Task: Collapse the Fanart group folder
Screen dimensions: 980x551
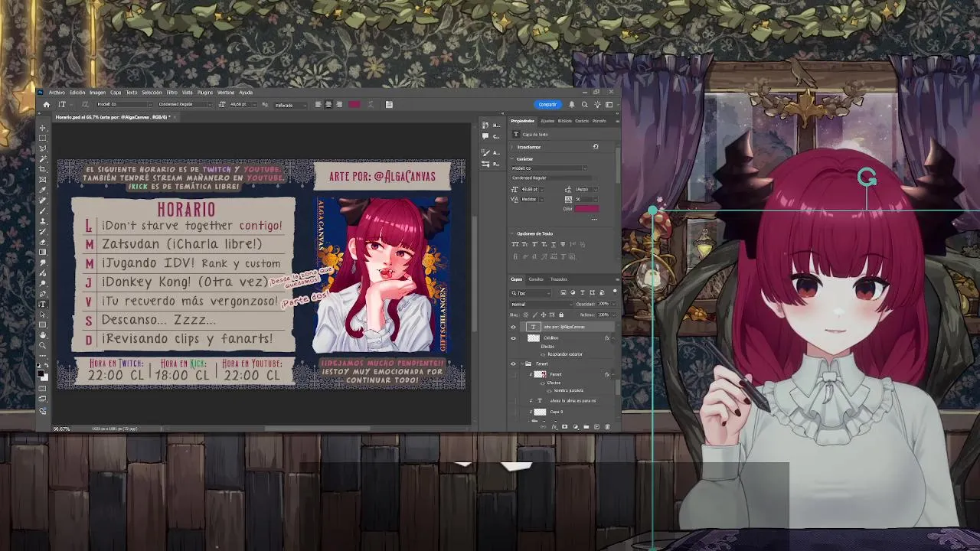Action: [522, 364]
